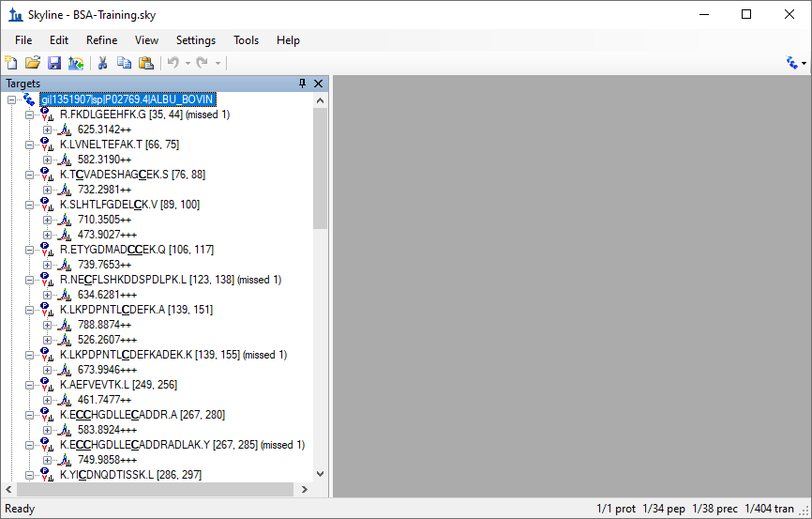The image size is (812, 519).
Task: Open the Refine menu
Action: click(x=101, y=40)
